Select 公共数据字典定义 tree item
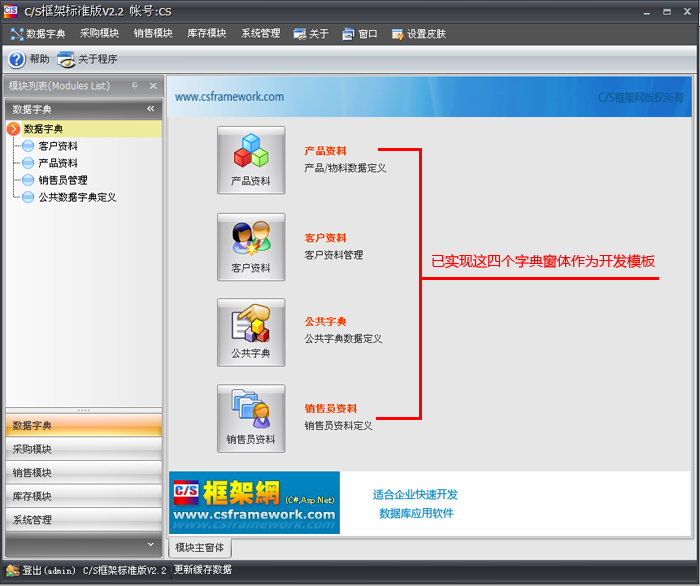700x586 pixels. [x=77, y=197]
